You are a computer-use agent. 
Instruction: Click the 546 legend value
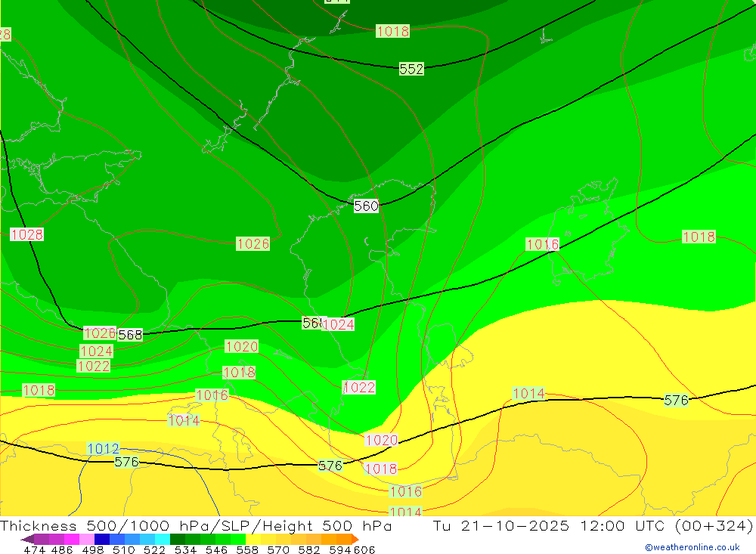pyautogui.click(x=216, y=549)
